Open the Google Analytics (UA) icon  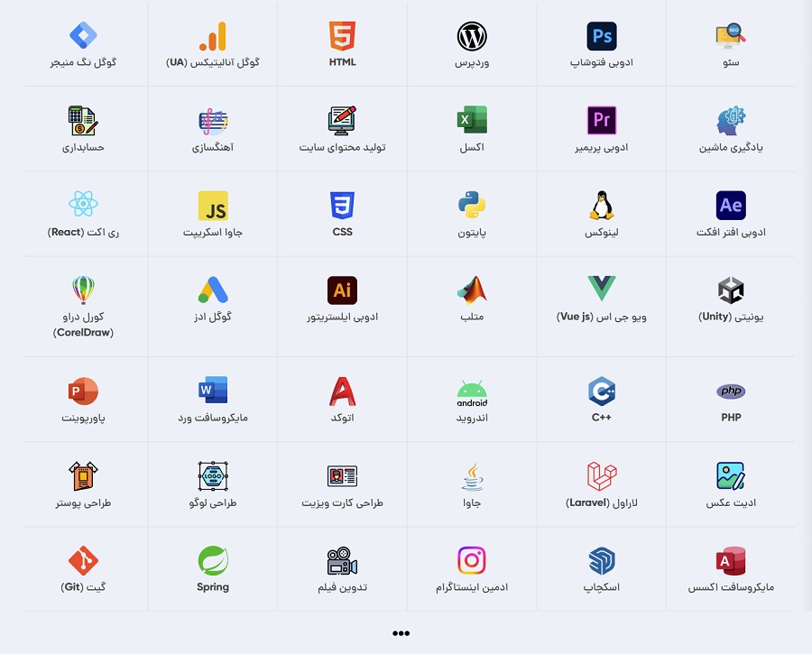pyautogui.click(x=213, y=36)
